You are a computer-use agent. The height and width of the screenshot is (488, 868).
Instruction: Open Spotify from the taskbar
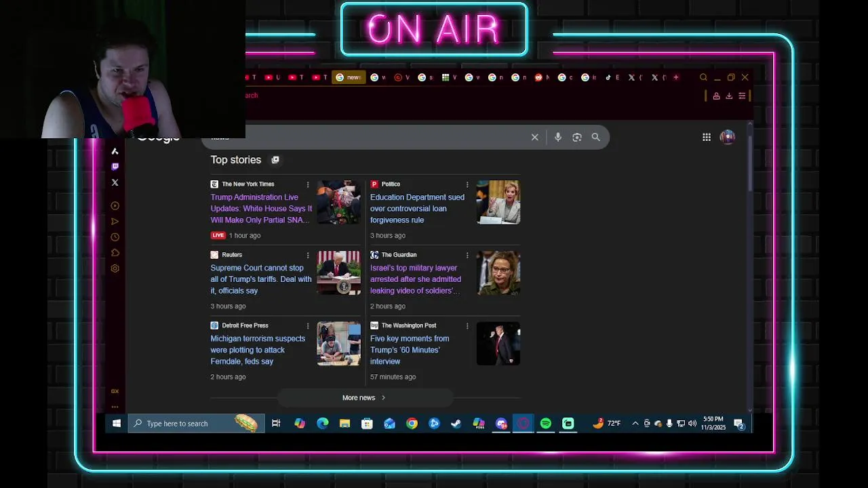point(546,424)
